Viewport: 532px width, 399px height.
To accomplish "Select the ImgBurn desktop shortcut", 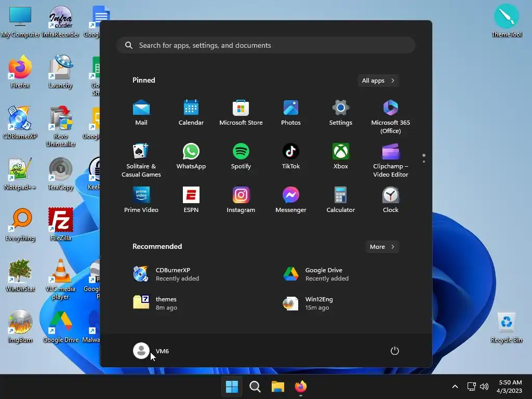I will (x=20, y=326).
